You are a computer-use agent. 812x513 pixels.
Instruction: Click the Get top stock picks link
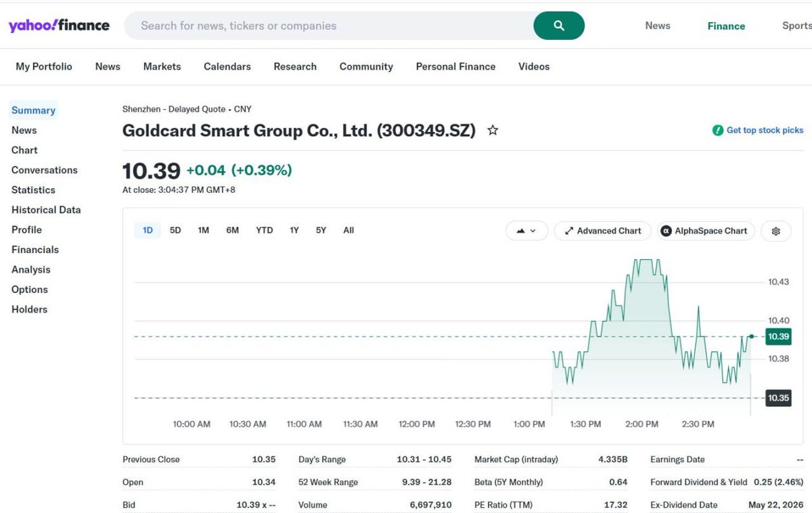(765, 130)
